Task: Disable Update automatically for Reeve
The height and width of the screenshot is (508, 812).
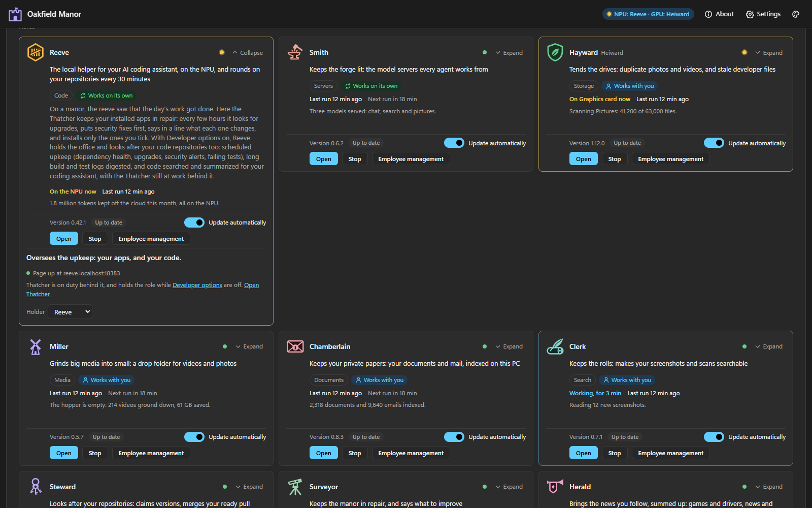Action: tap(194, 223)
